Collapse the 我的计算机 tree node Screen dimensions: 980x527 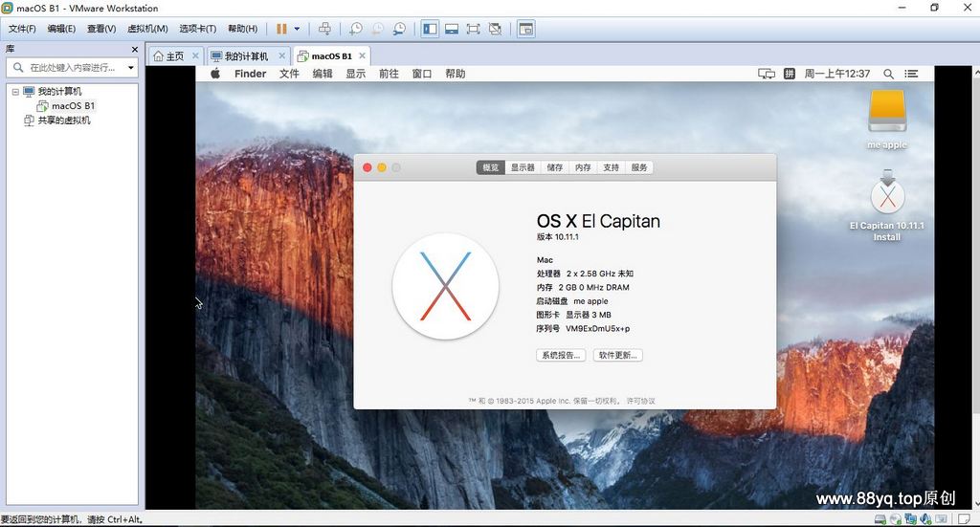click(15, 92)
